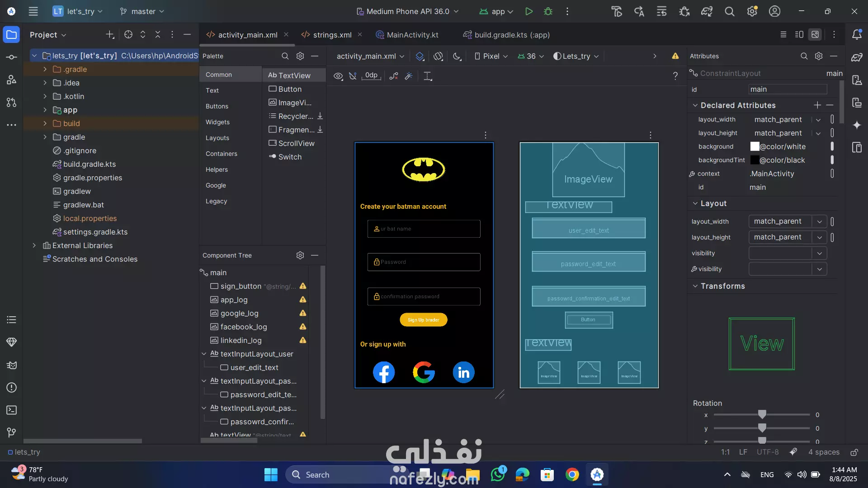Click the Guidelines icon in the design toolbar
Screen dimensions: 868x488
pyautogui.click(x=428, y=76)
